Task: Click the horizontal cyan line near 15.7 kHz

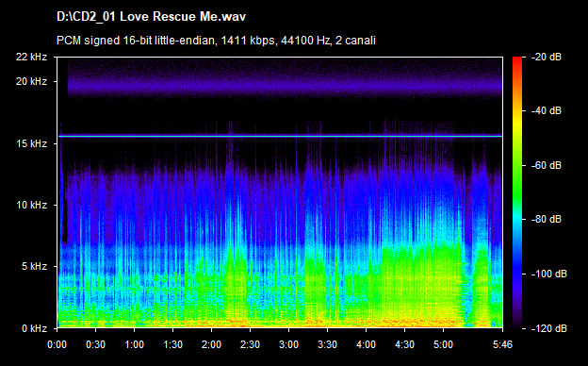Action: (x=281, y=136)
